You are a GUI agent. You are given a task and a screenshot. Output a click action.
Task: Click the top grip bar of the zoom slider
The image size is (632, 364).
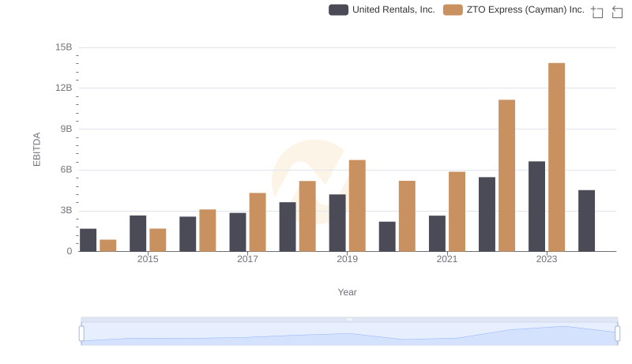(349, 319)
